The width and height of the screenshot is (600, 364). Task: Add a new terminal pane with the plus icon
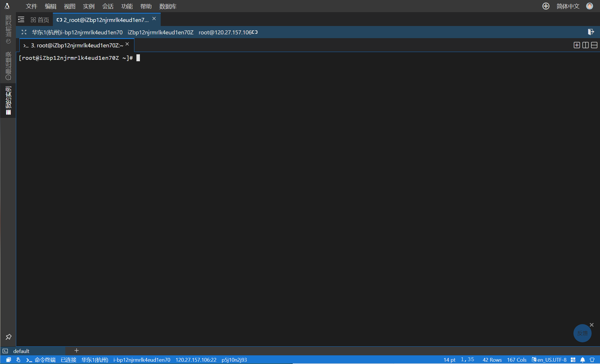pyautogui.click(x=577, y=45)
